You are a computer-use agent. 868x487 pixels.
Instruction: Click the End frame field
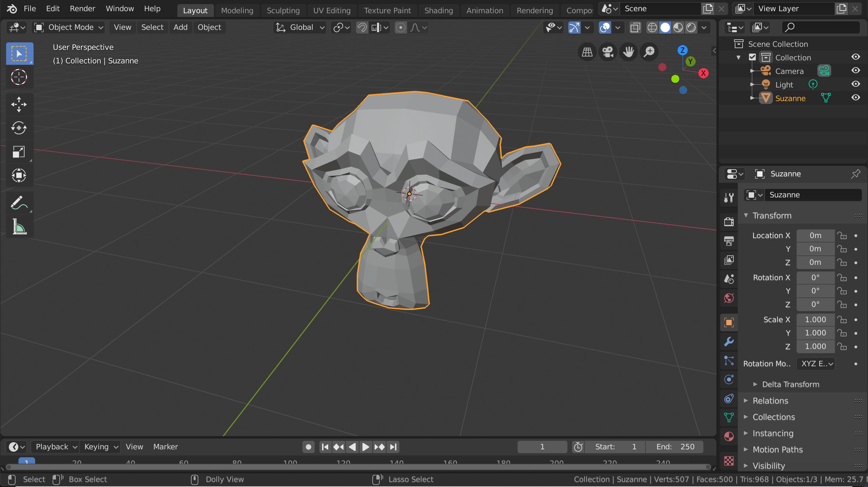[x=675, y=447]
